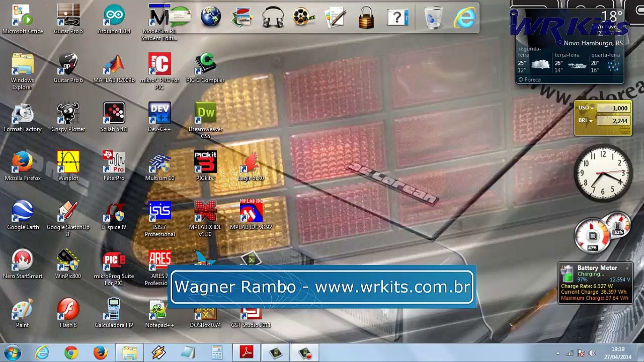644x362 pixels.
Task: Open the ModelSim PE Student Edition icon
Action: [159, 22]
